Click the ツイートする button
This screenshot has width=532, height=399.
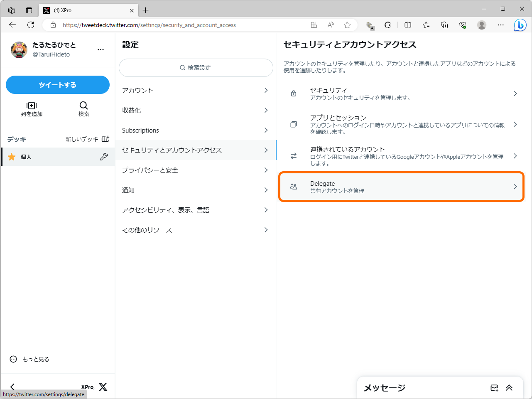57,85
